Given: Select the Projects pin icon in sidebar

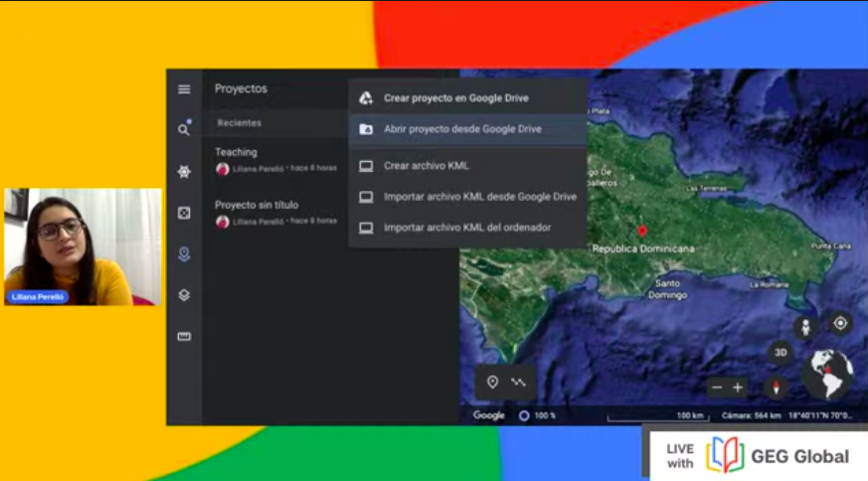Looking at the screenshot, I should pyautogui.click(x=184, y=254).
